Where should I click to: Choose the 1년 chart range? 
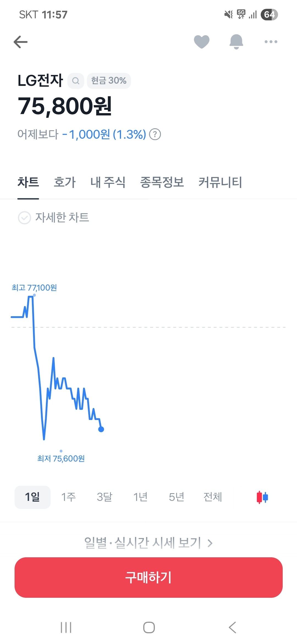coord(140,497)
